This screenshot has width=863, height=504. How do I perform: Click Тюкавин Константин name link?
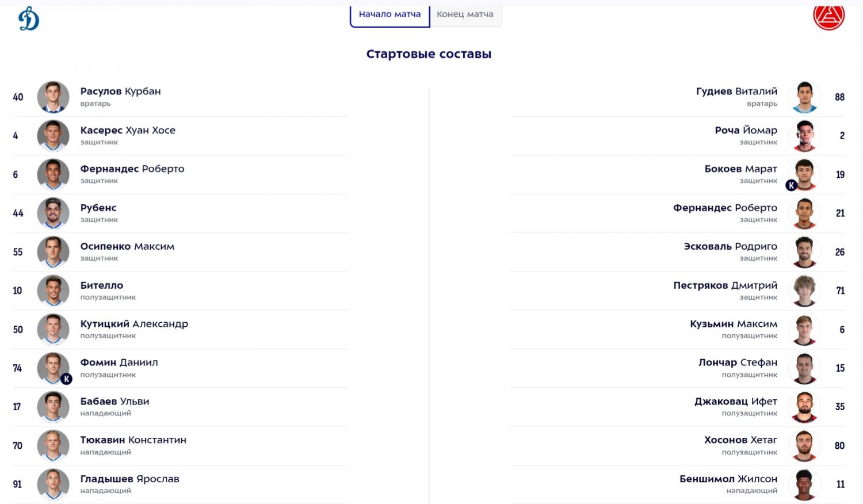[133, 440]
